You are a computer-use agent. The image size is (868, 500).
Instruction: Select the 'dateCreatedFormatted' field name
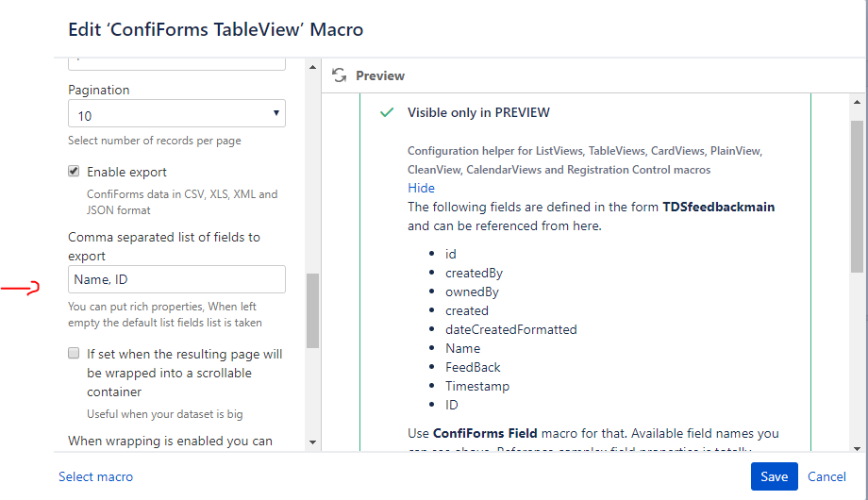click(x=511, y=329)
